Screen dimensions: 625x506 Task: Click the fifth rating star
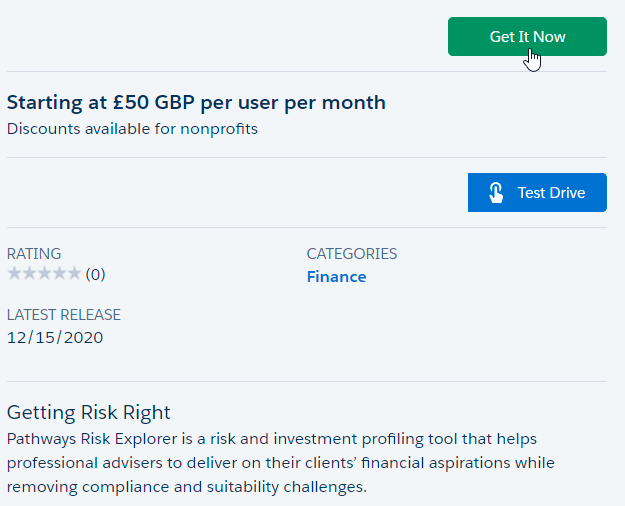74,274
